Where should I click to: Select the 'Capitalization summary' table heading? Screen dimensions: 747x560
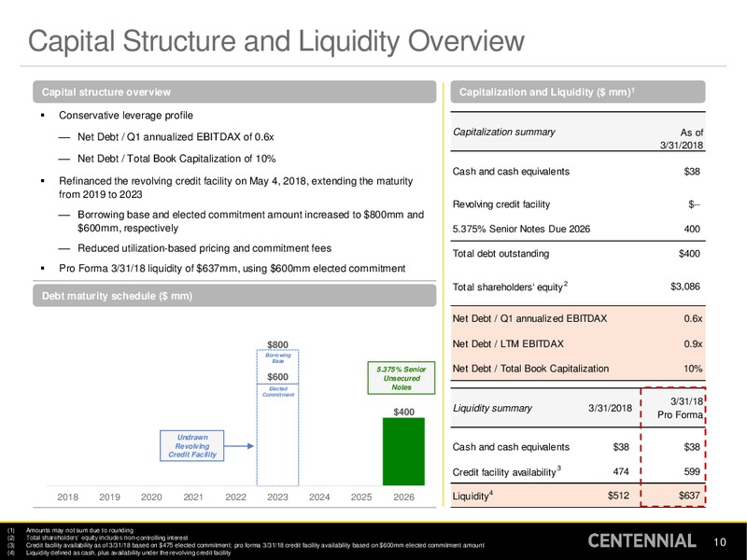pos(503,132)
